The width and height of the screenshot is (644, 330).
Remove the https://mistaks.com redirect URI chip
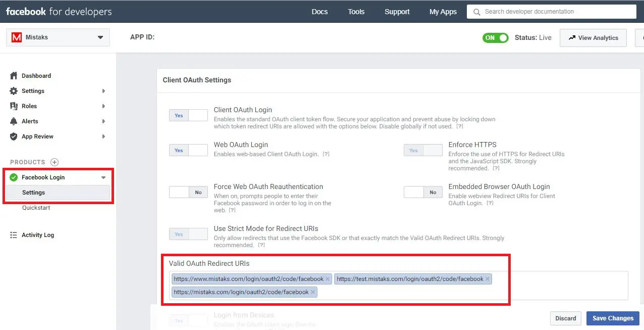point(313,292)
